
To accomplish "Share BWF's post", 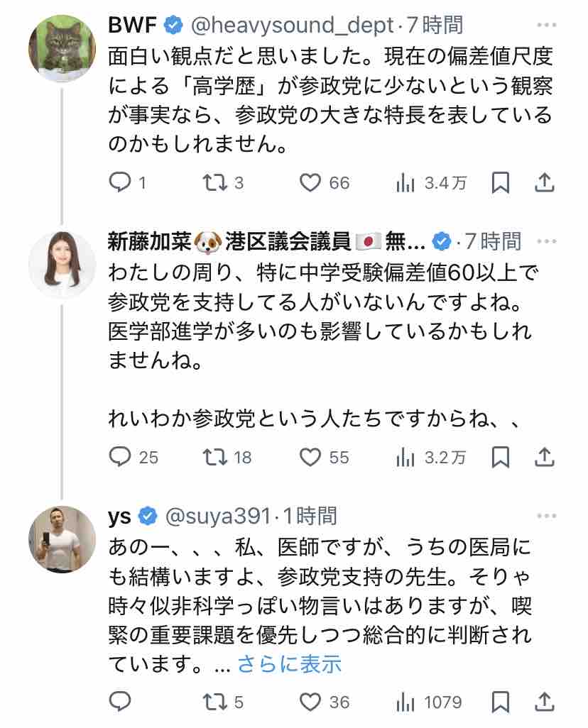I will [x=543, y=183].
